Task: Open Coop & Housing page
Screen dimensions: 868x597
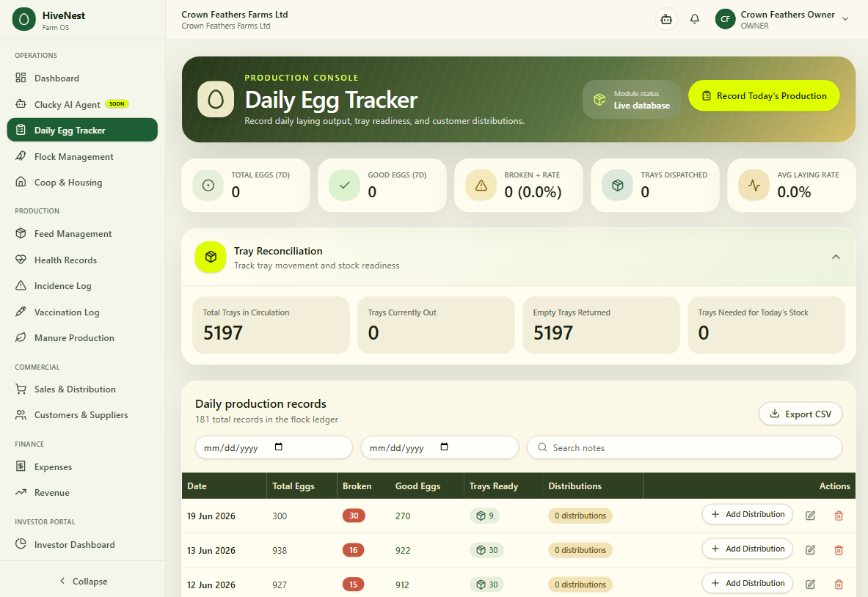Action: pos(82,182)
